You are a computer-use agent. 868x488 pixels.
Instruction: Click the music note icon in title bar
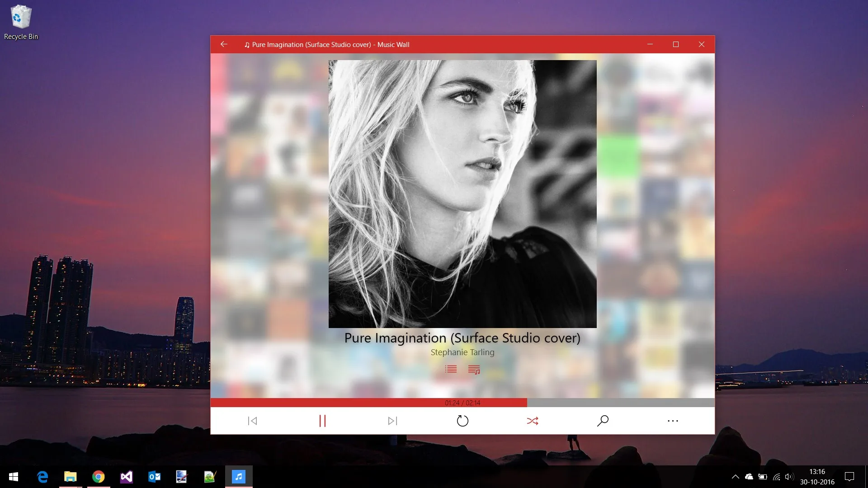[x=247, y=45]
